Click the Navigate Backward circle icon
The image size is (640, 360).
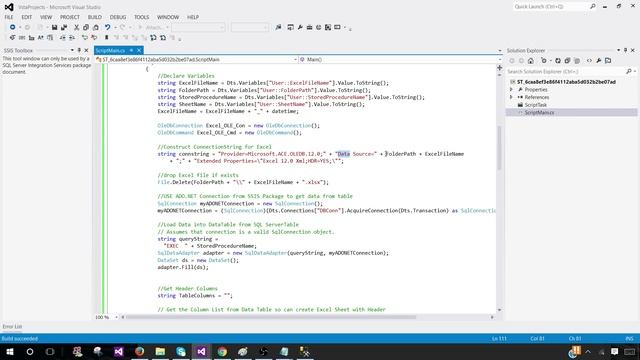click(x=13, y=27)
